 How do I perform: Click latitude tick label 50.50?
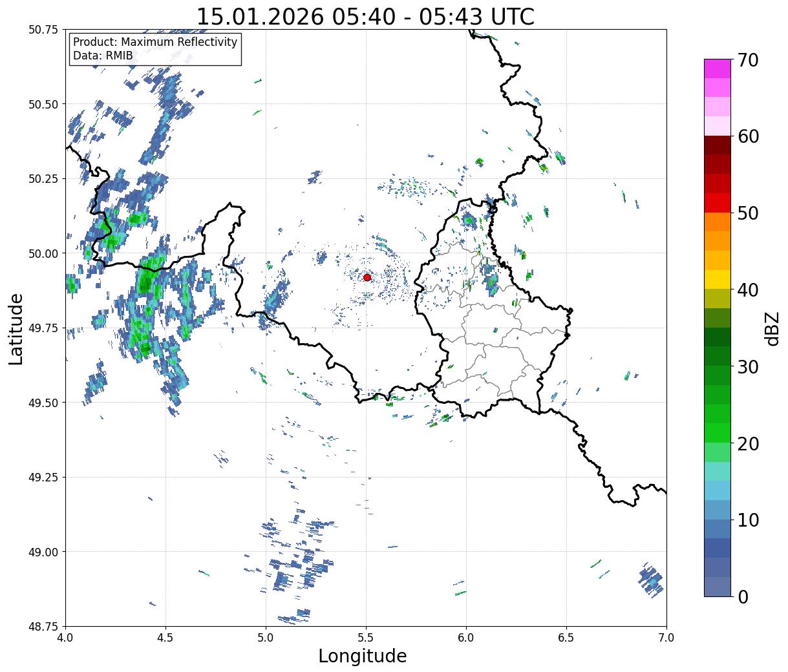click(x=43, y=104)
